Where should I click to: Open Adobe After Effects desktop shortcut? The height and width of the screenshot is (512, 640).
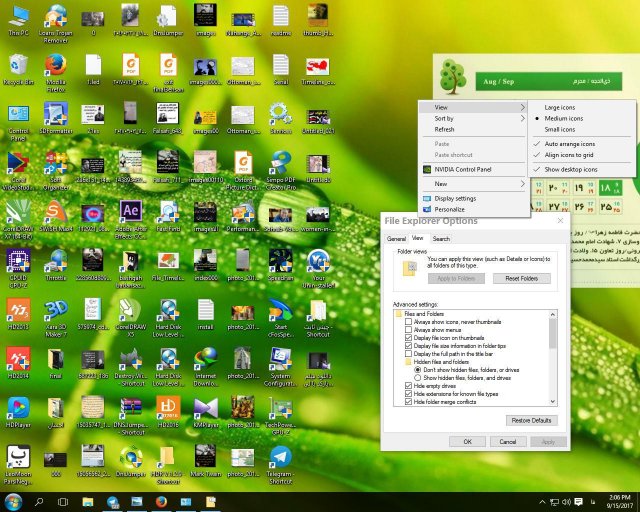point(130,210)
